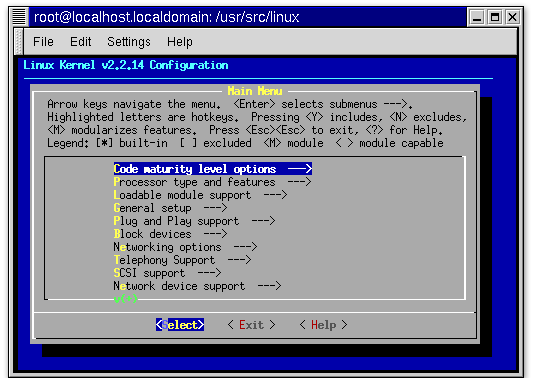The height and width of the screenshot is (378, 534).
Task: Click the Legend line text
Action: click(245, 143)
